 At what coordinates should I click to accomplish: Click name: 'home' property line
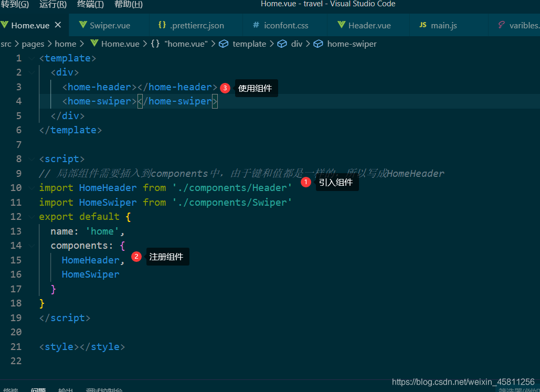click(88, 231)
